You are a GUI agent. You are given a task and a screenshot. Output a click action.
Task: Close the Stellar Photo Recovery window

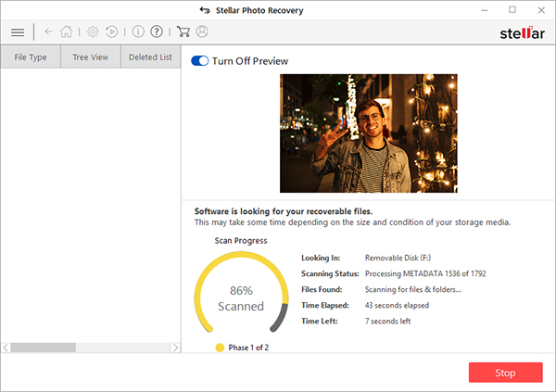(x=541, y=10)
